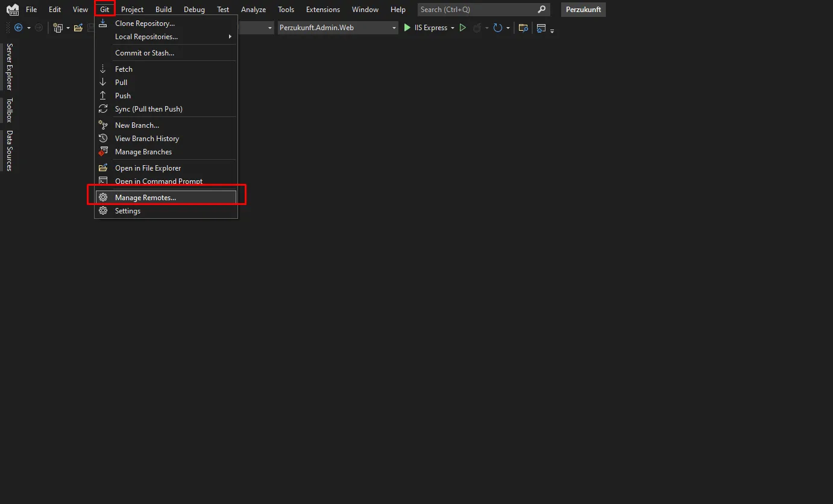Click the magnifier icon in the search box
Image resolution: width=833 pixels, height=504 pixels.
pos(542,10)
